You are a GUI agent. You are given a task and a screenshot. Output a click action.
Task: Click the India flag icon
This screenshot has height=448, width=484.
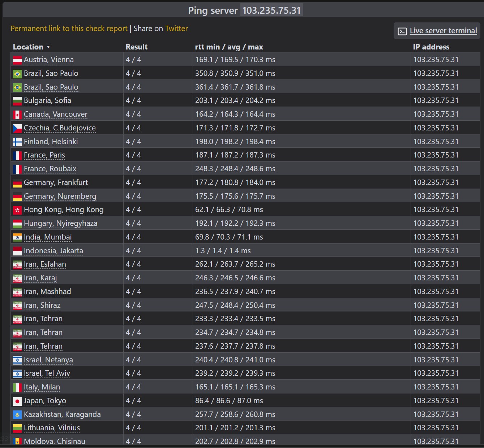pyautogui.click(x=17, y=237)
